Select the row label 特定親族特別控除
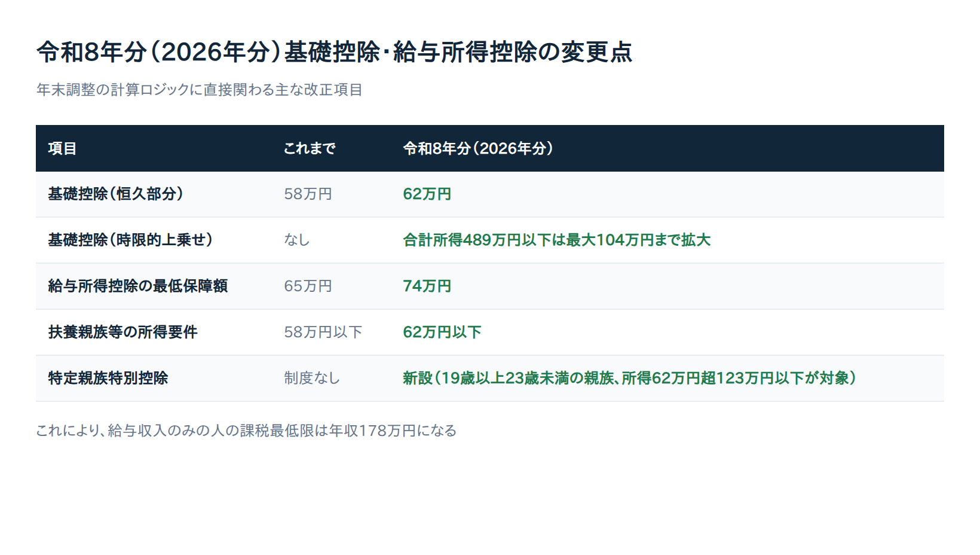This screenshot has height=555, width=980. pyautogui.click(x=108, y=378)
